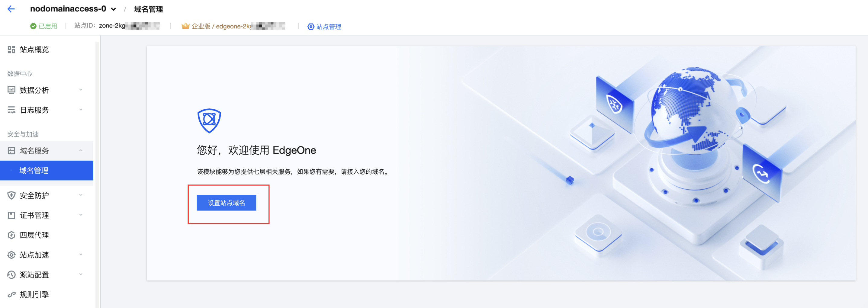The width and height of the screenshot is (868, 308).
Task: Open the 数据分析 menu item
Action: (x=34, y=90)
